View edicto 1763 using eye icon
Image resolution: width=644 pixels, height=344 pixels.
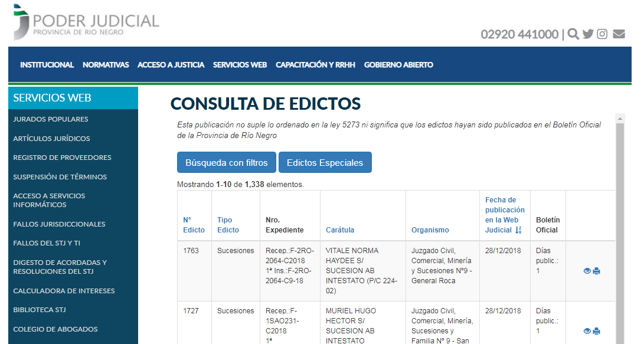point(587,271)
